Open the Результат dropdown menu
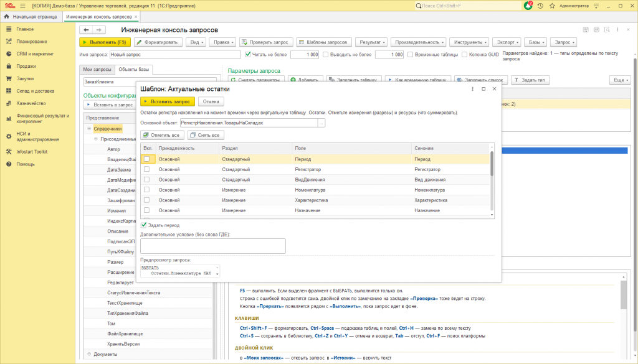 pyautogui.click(x=372, y=42)
